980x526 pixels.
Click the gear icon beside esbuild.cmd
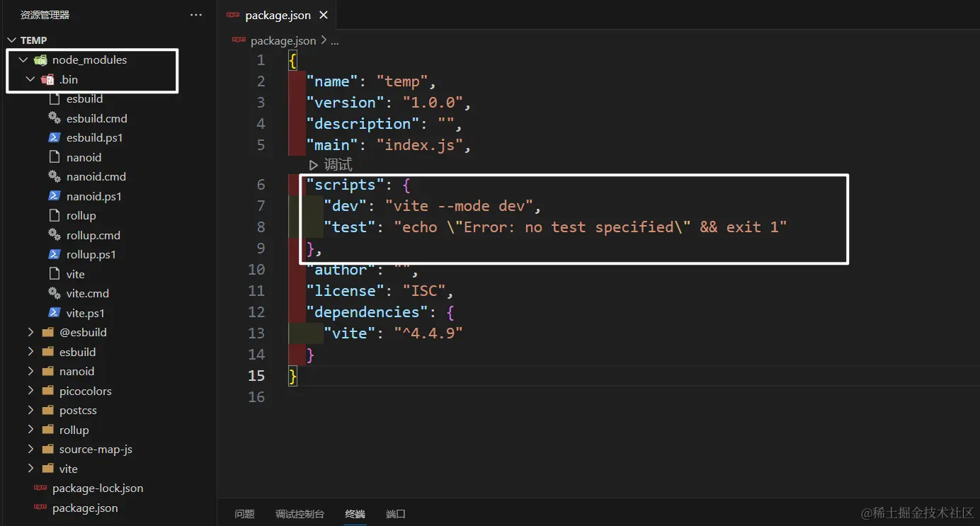pos(55,118)
